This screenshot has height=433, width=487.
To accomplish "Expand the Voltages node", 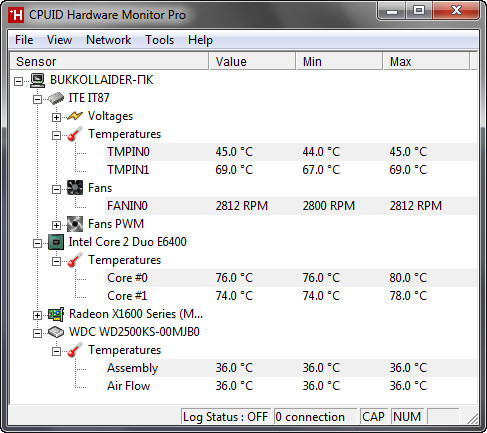I will click(56, 117).
